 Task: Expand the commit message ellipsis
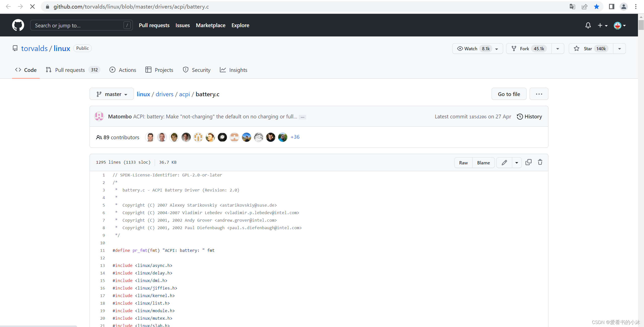click(302, 117)
